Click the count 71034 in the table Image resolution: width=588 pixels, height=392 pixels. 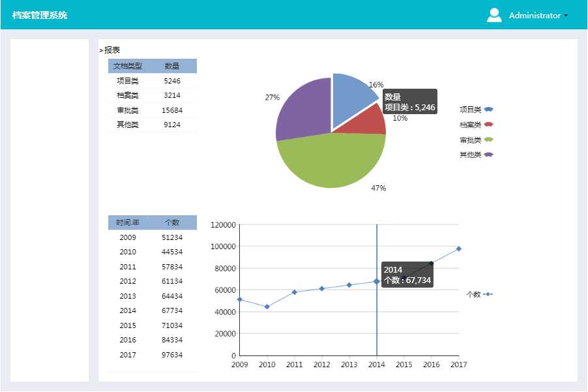point(172,325)
